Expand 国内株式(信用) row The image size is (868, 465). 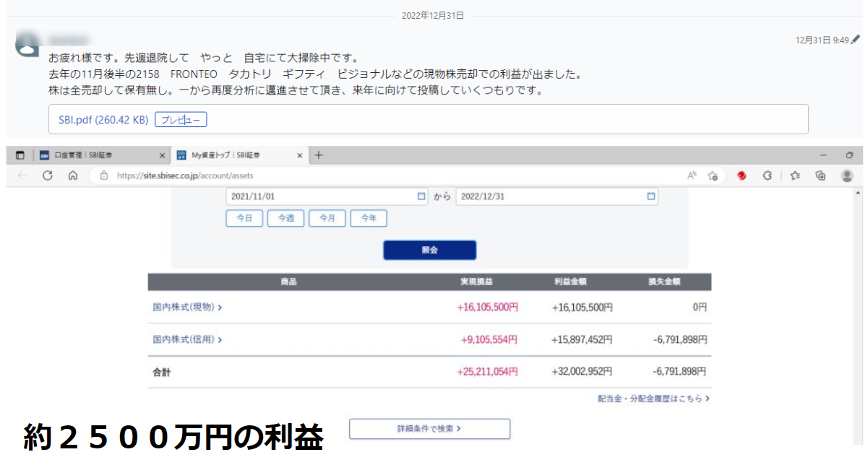pyautogui.click(x=187, y=339)
